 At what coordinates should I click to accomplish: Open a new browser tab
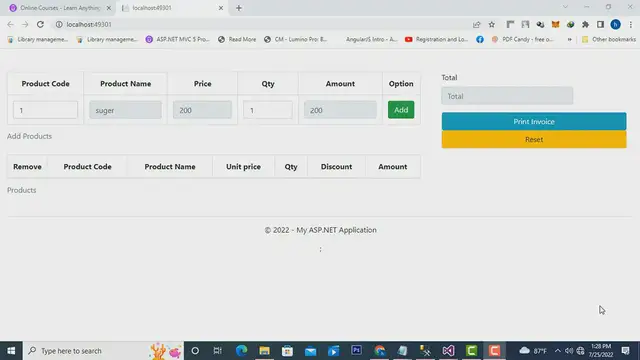click(x=239, y=8)
